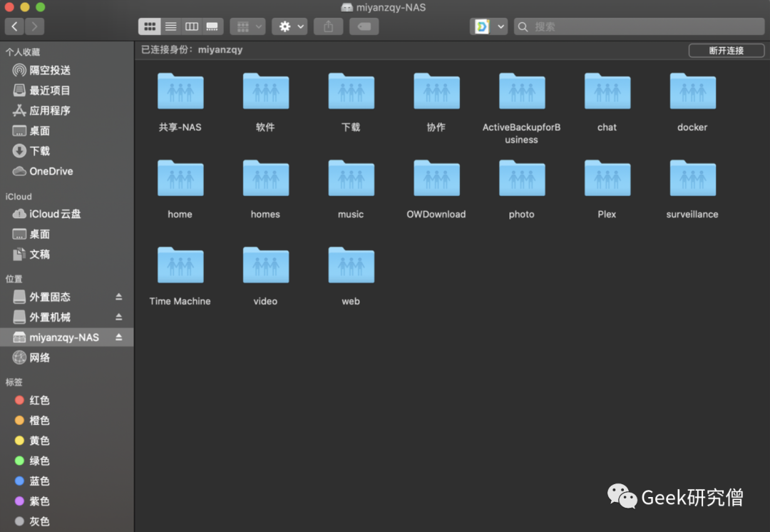Click the Share toolbar button
This screenshot has width=770, height=532.
pyautogui.click(x=328, y=26)
